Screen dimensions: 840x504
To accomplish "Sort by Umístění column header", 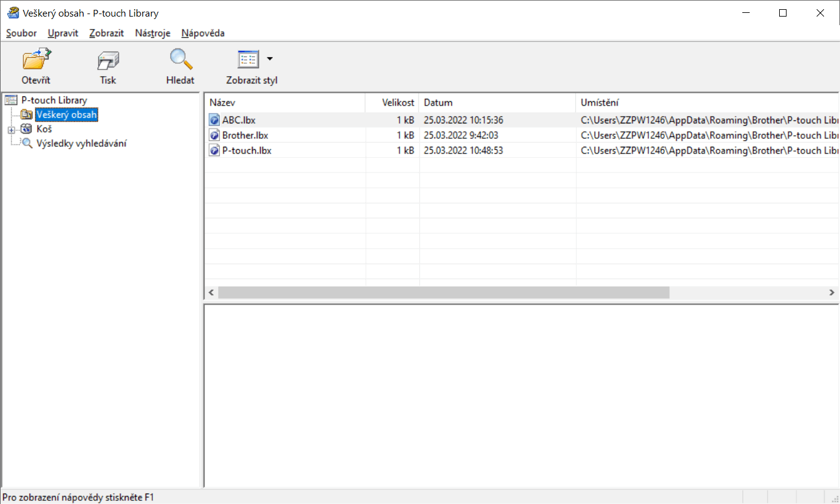I will click(707, 103).
